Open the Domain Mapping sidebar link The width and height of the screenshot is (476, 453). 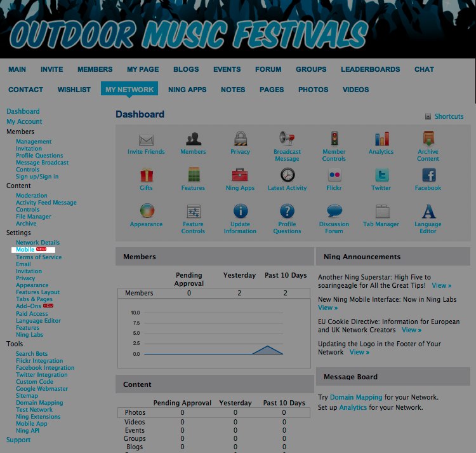tap(39, 403)
